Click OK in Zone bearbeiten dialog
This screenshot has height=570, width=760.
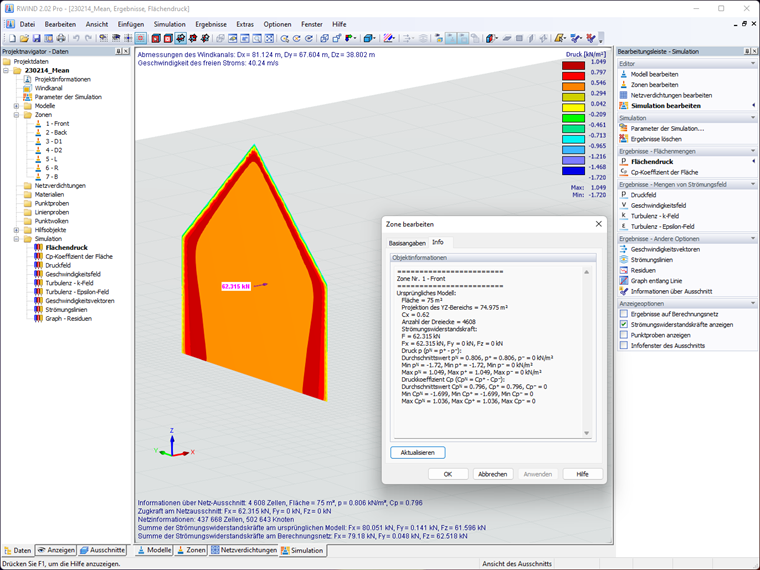(x=448, y=474)
